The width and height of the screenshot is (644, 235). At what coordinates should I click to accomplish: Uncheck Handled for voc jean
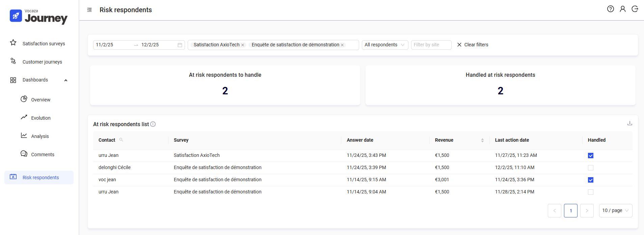click(590, 180)
